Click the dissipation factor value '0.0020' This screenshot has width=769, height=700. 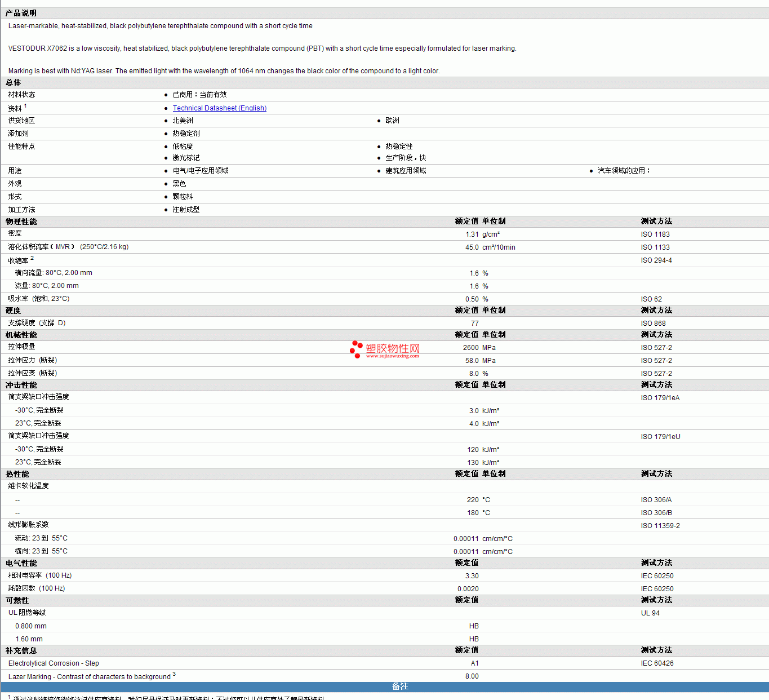pyautogui.click(x=468, y=589)
